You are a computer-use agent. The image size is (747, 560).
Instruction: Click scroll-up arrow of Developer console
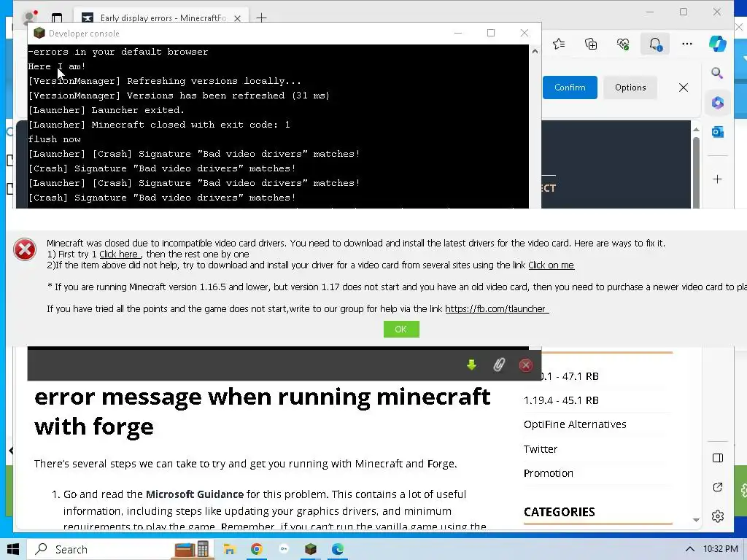coord(535,52)
